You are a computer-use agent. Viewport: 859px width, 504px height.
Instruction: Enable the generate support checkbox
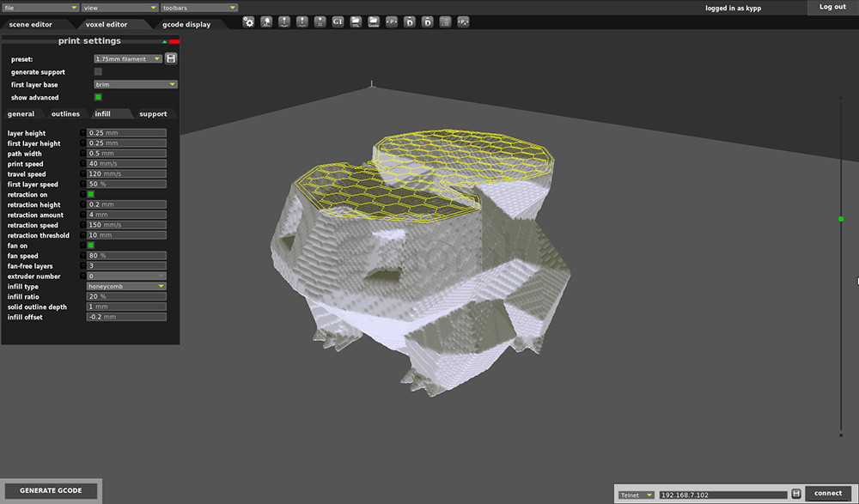pyautogui.click(x=98, y=72)
